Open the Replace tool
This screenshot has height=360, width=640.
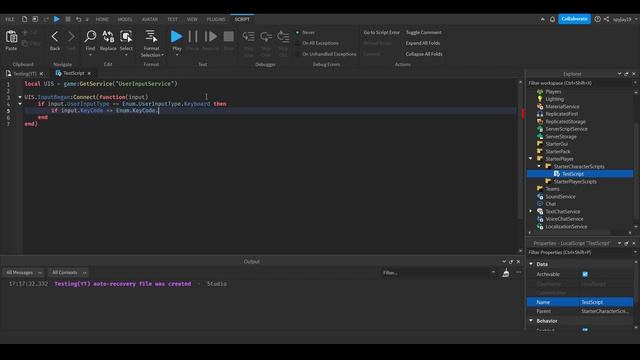(x=108, y=37)
